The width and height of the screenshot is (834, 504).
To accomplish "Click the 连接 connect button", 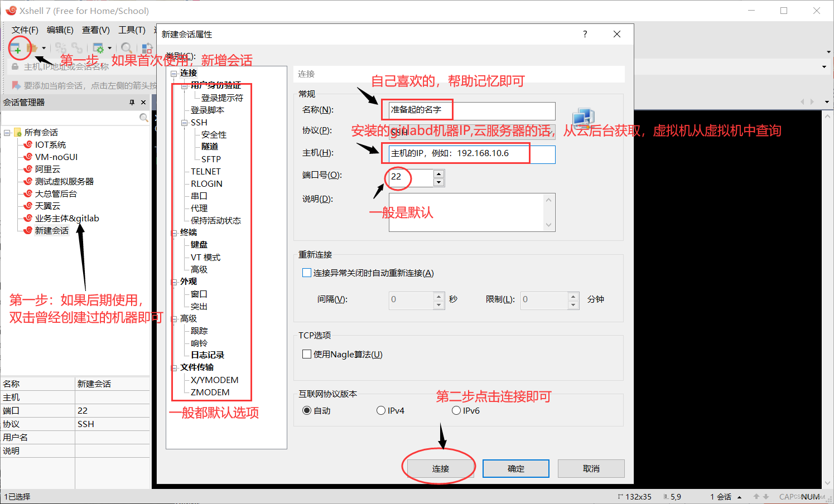I will tap(441, 468).
